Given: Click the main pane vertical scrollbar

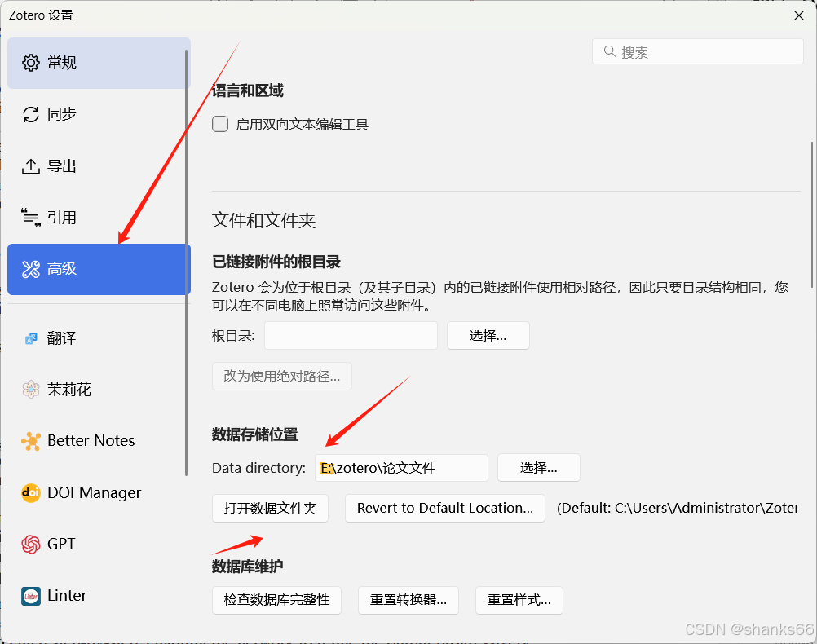Looking at the screenshot, I should [811, 214].
